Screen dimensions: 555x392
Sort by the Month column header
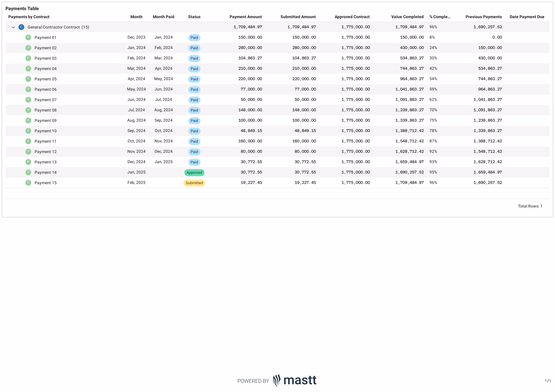click(x=136, y=17)
